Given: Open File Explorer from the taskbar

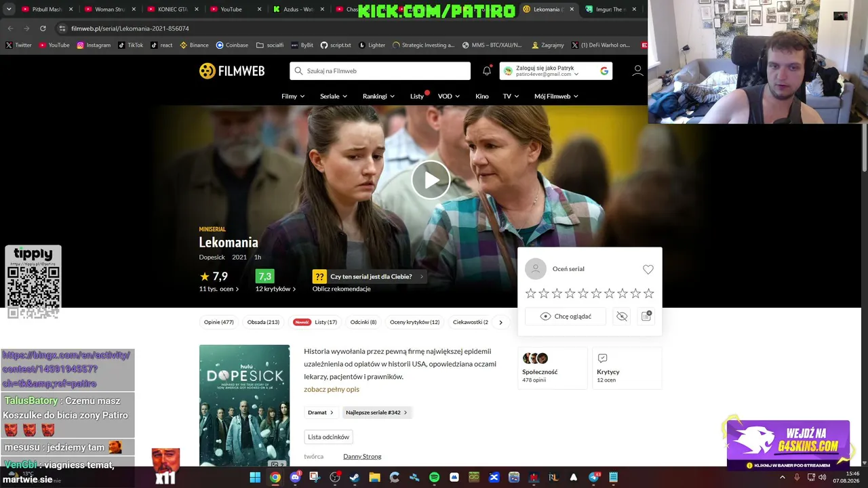Looking at the screenshot, I should click(x=374, y=477).
